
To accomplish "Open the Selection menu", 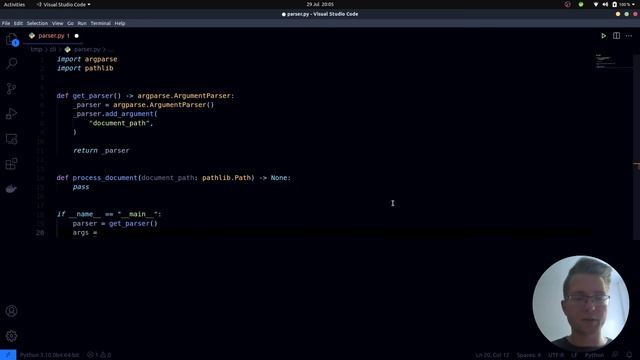I will [x=37, y=23].
